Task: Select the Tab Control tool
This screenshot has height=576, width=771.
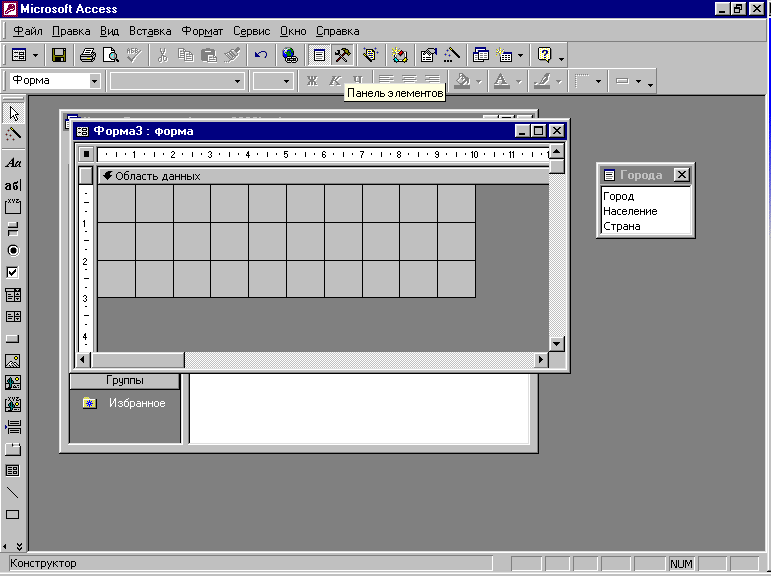Action: [13, 449]
